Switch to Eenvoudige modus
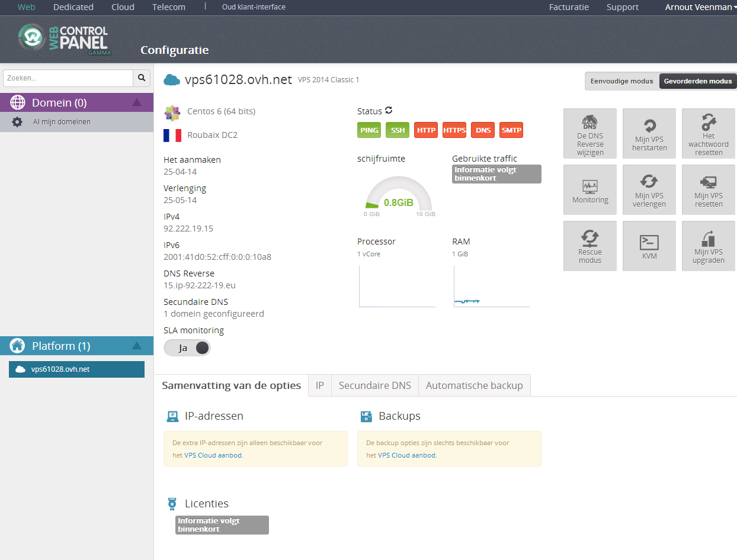This screenshot has width=737, height=560. tap(621, 81)
